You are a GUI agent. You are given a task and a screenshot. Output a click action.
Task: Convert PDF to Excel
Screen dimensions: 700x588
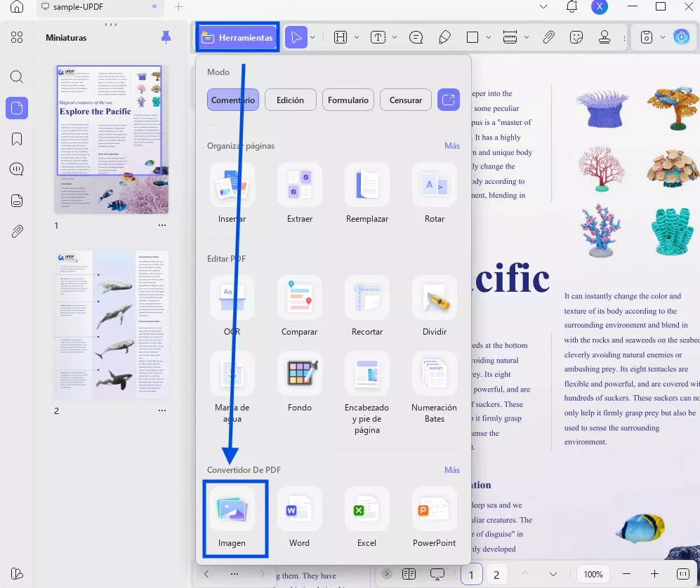pos(367,518)
